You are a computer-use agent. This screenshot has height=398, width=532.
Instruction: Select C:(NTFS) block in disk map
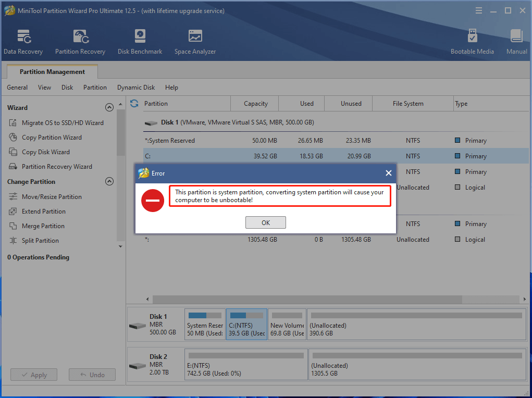click(x=246, y=324)
